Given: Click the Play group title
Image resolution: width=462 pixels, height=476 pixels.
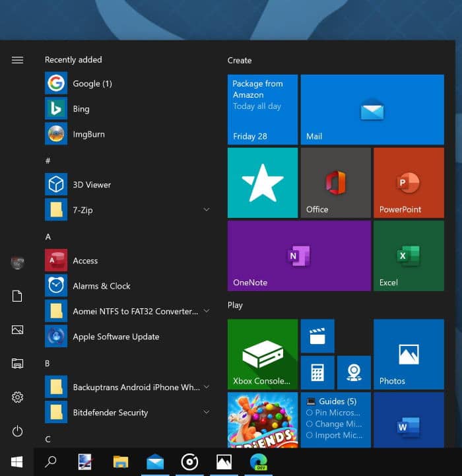Looking at the screenshot, I should 235,305.
